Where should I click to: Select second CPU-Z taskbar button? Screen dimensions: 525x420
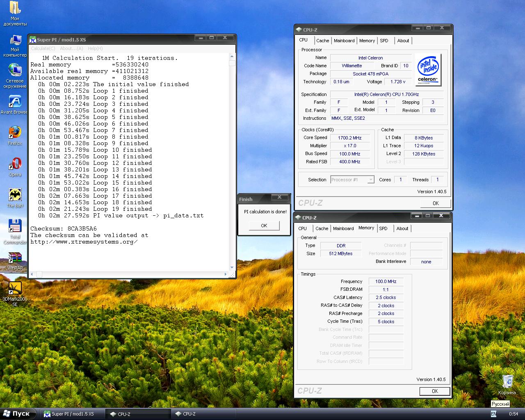pos(203,414)
